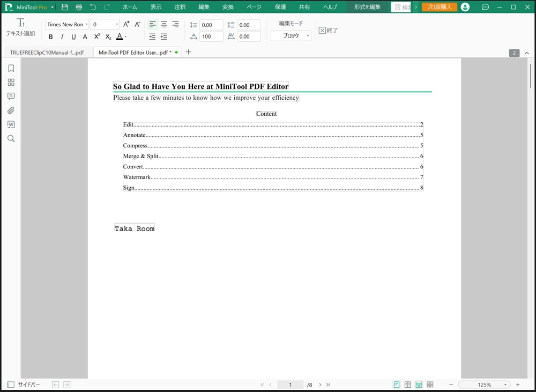
Task: Click the font color A swatch
Action: pos(120,36)
